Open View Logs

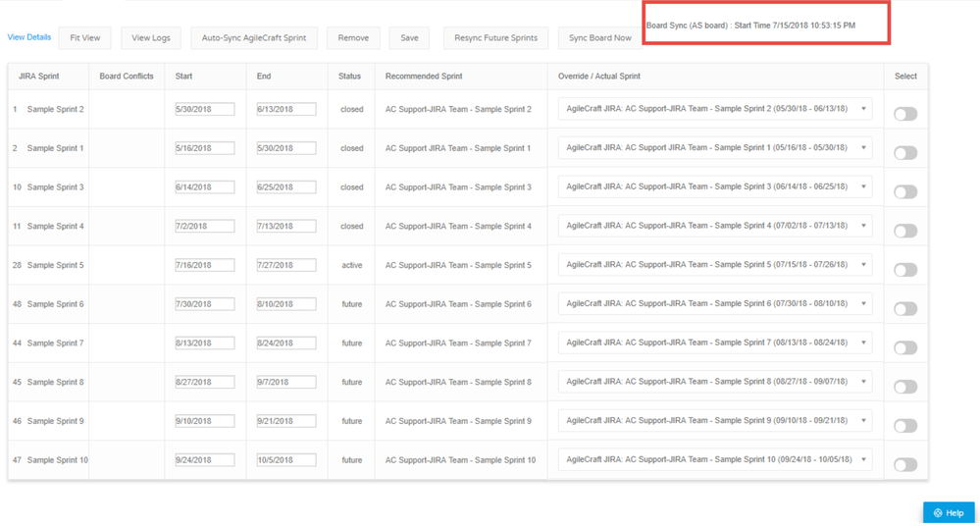click(151, 37)
